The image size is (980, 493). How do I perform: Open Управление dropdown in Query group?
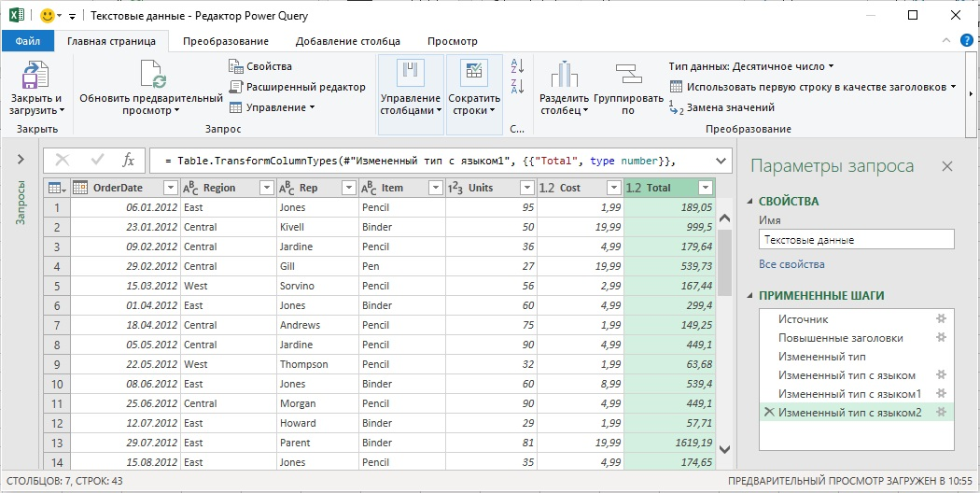point(272,107)
